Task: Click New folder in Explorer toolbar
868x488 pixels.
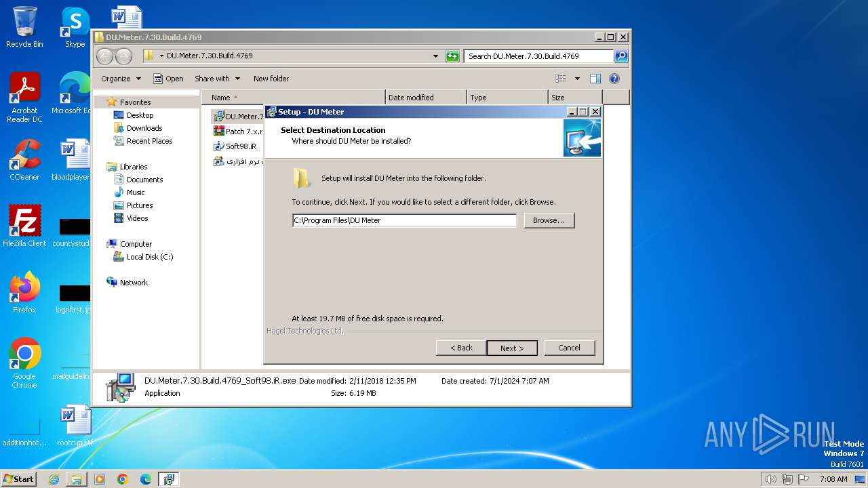Action: coord(271,79)
